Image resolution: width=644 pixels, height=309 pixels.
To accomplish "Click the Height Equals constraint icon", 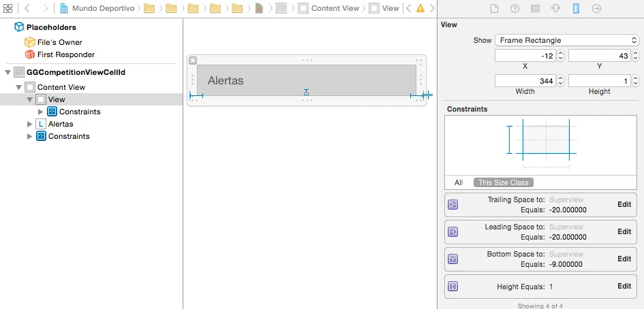I will 453,286.
